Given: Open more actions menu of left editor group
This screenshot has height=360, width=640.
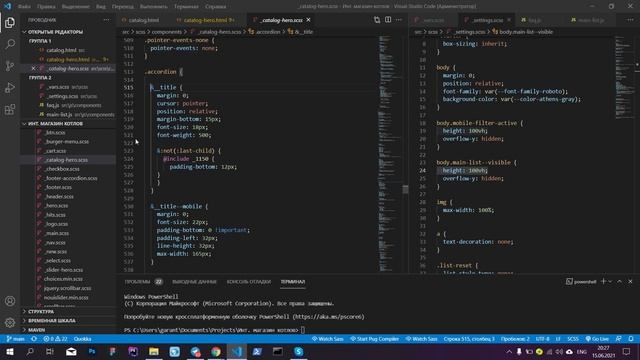Looking at the screenshot, I should (x=399, y=20).
